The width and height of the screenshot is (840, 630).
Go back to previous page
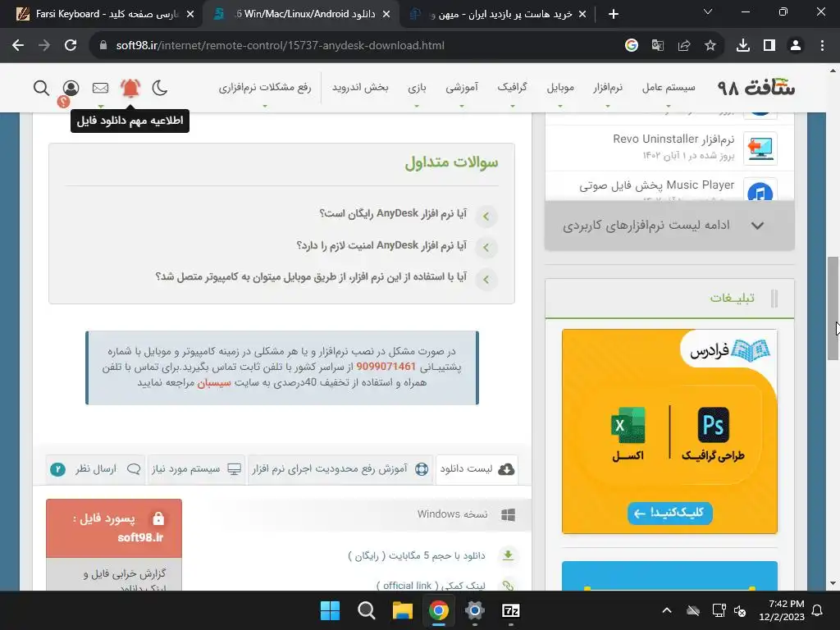coord(18,46)
